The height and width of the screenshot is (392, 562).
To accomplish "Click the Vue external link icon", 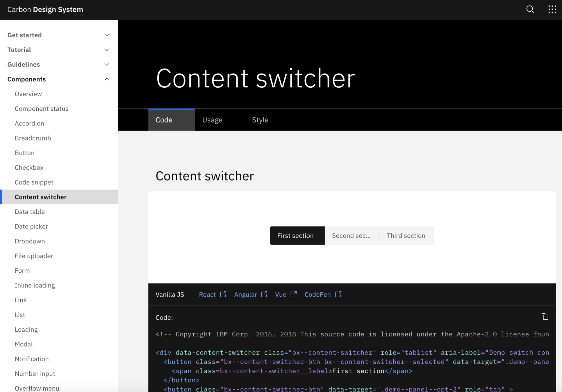I will [294, 294].
